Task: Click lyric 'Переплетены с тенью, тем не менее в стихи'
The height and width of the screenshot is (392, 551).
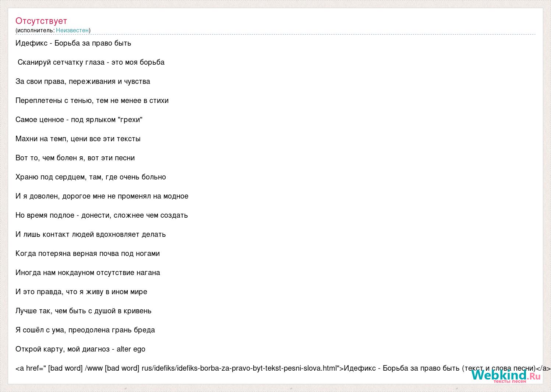Action: 92,100
